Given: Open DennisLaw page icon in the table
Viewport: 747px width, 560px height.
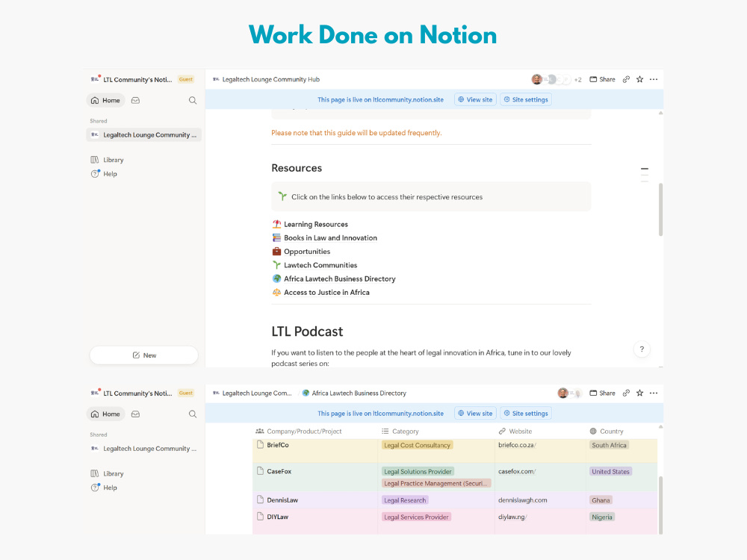Looking at the screenshot, I should pos(260,500).
